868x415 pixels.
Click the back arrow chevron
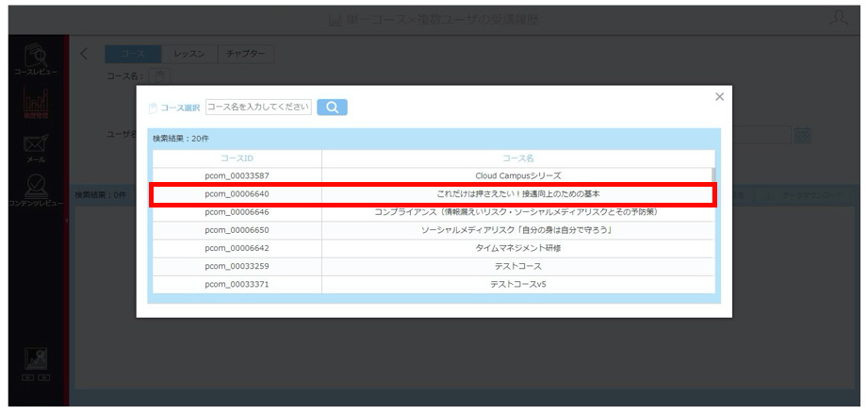[x=84, y=54]
